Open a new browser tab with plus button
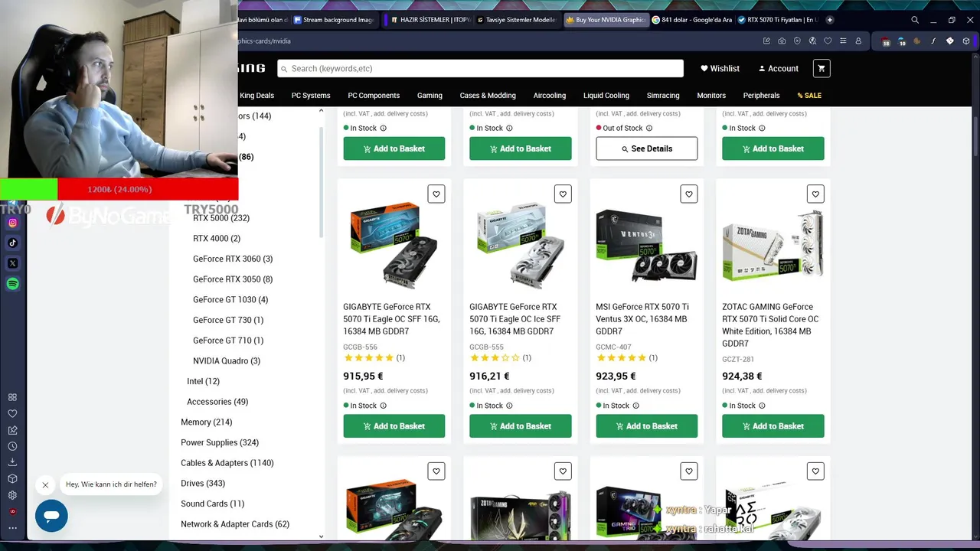Screen dimensions: 980x551 (830, 20)
